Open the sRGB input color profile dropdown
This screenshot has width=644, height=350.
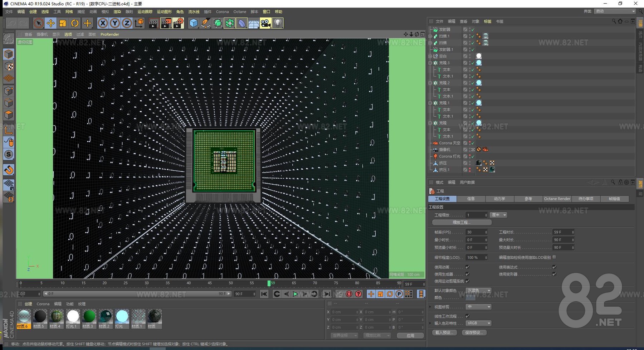click(x=478, y=323)
